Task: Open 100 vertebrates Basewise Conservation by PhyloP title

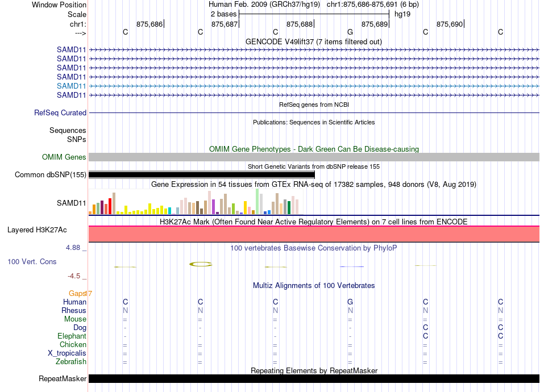Action: click(314, 248)
